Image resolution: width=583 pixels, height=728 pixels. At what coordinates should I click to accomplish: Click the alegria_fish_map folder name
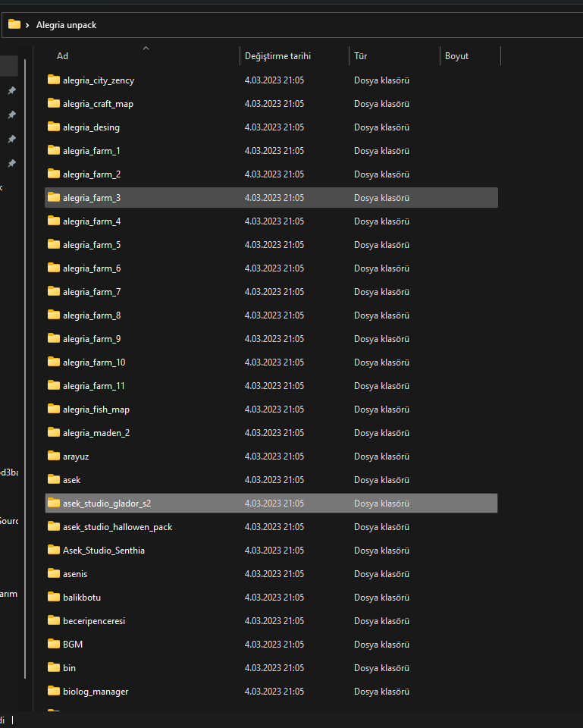(x=96, y=409)
